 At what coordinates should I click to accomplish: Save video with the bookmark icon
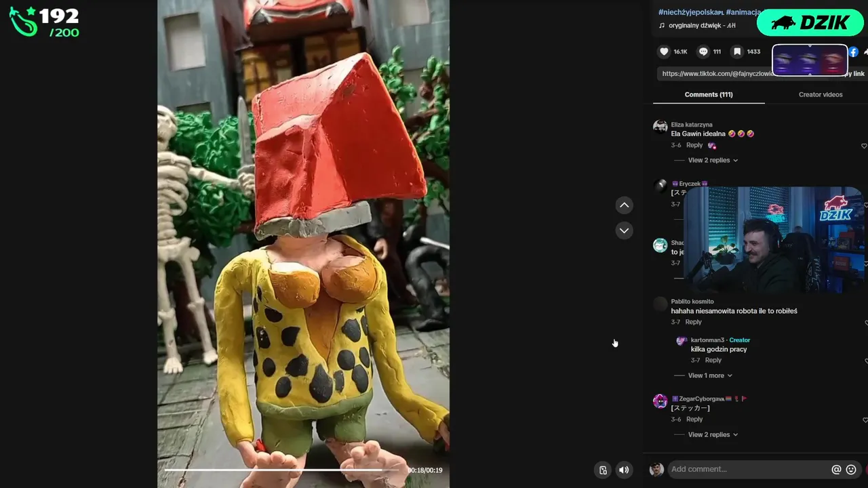click(736, 52)
